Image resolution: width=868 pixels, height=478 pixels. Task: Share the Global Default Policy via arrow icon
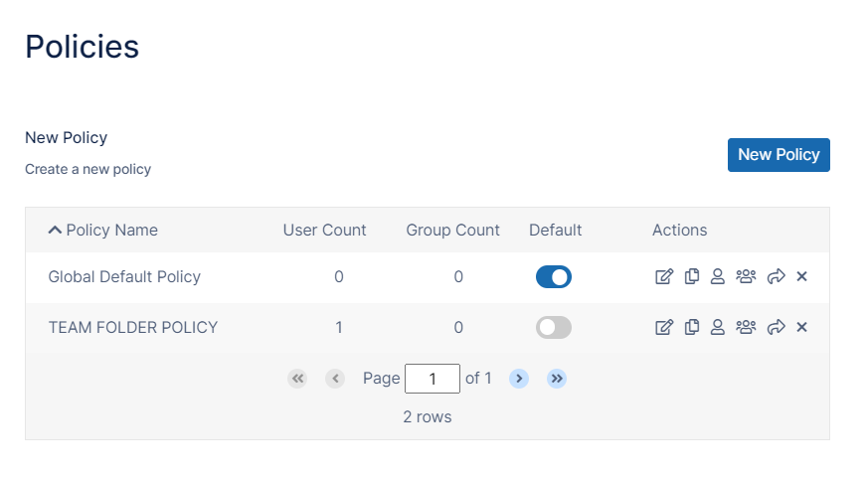[777, 276]
